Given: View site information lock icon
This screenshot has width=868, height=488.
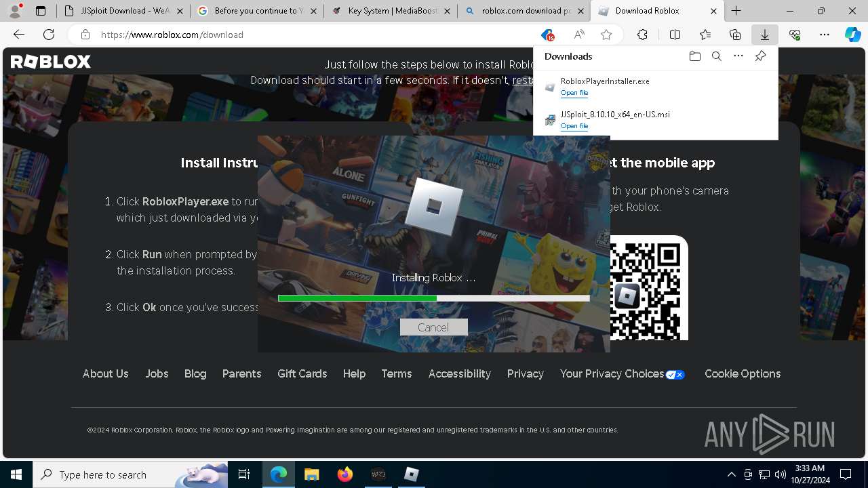Looking at the screenshot, I should coord(85,35).
